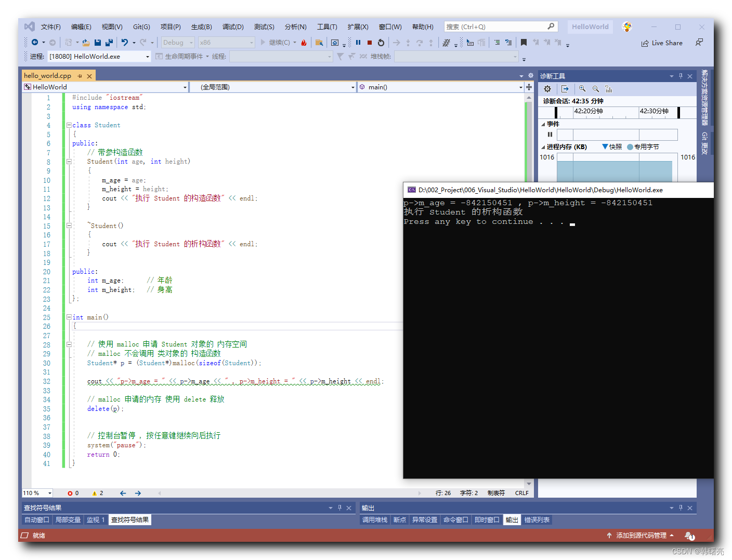
Task: Go to previous issue arrow
Action: [123, 493]
